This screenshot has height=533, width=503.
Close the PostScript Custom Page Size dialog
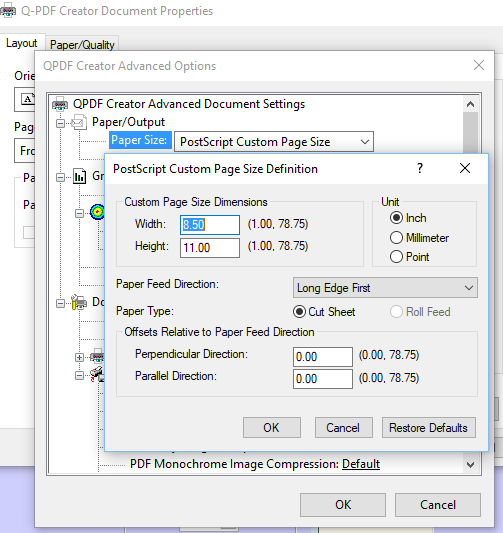click(x=465, y=168)
